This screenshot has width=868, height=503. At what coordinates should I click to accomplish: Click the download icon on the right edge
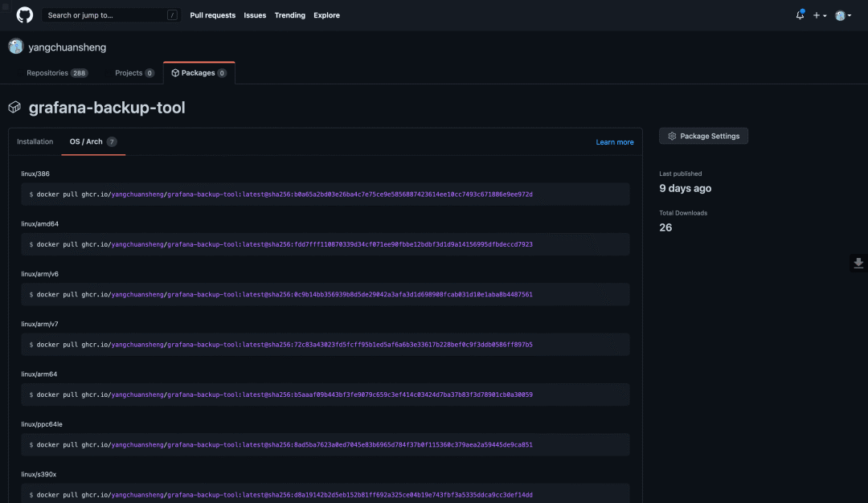(859, 263)
